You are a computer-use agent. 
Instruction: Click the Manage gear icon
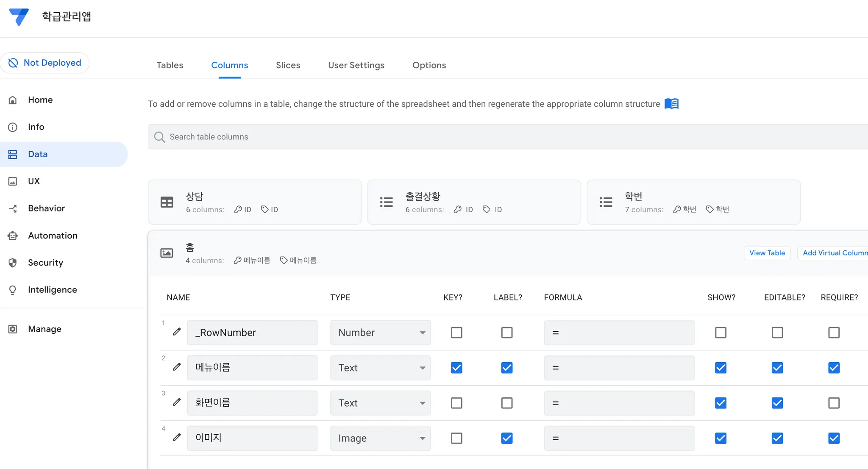point(13,329)
